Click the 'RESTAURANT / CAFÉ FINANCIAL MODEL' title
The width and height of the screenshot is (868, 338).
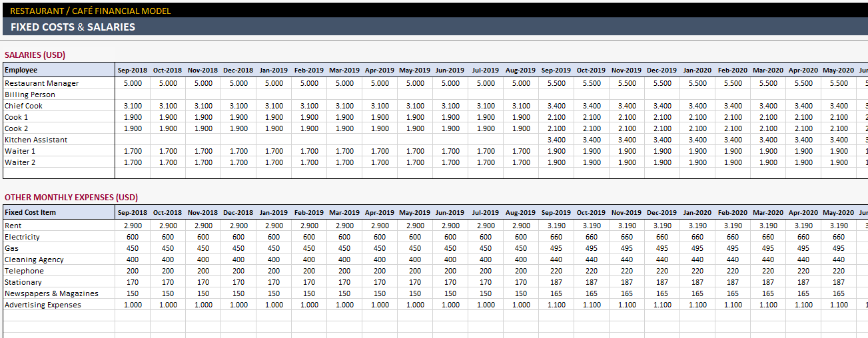[90, 11]
